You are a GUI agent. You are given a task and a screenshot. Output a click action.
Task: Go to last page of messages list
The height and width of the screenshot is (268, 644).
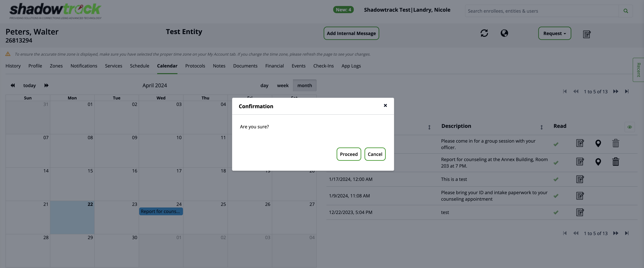(626, 91)
